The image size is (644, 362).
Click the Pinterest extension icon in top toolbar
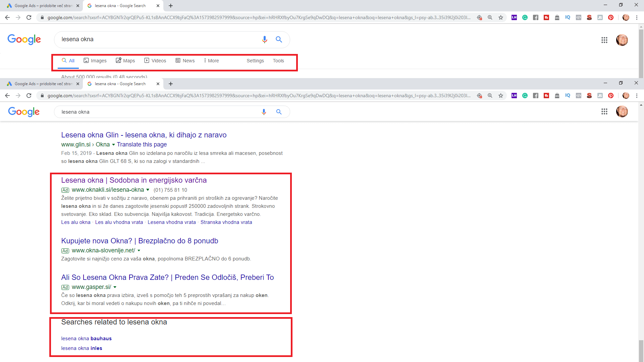click(x=611, y=17)
